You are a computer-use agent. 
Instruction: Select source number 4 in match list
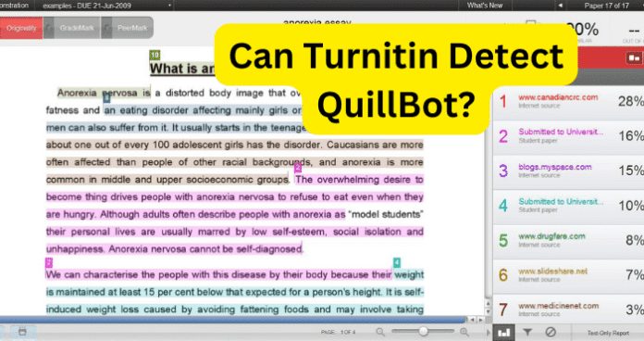click(503, 206)
